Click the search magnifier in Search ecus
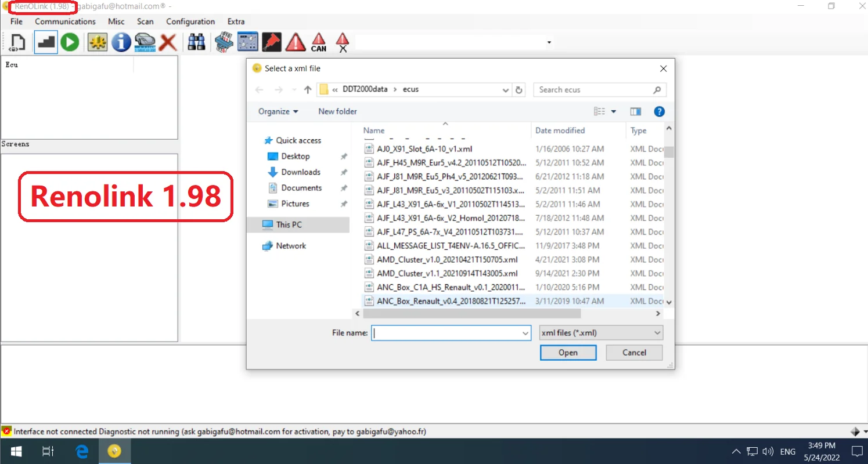 click(x=657, y=90)
